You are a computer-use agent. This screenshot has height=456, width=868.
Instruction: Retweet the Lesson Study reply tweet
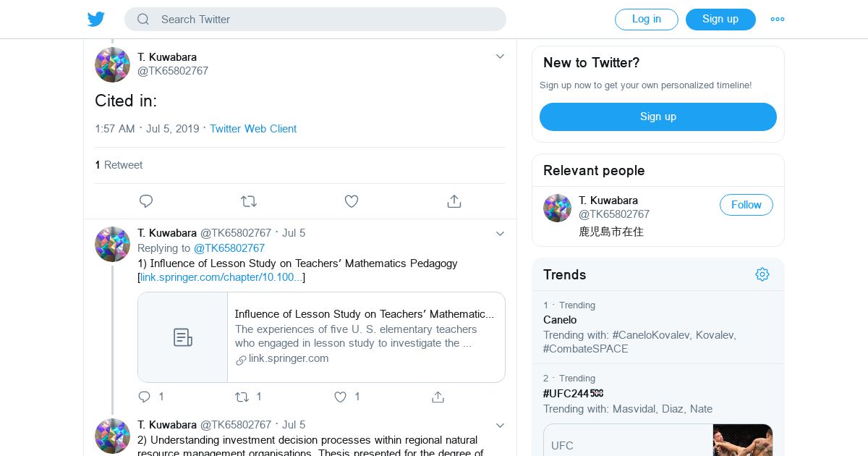click(242, 397)
